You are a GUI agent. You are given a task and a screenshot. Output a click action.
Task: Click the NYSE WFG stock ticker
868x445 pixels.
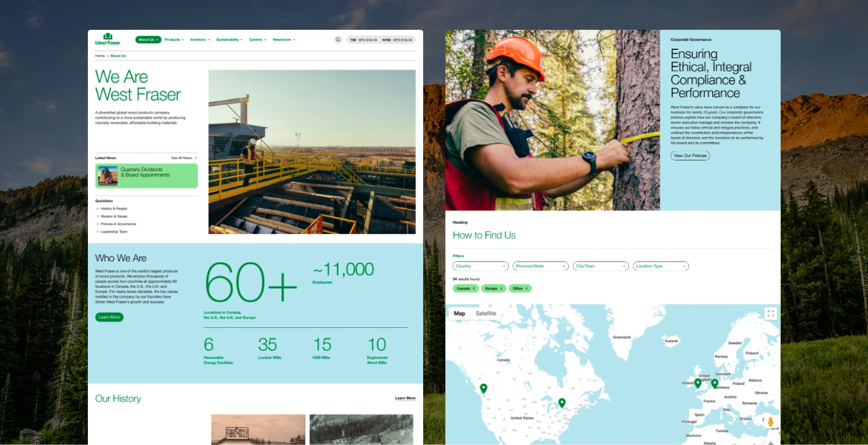click(397, 40)
